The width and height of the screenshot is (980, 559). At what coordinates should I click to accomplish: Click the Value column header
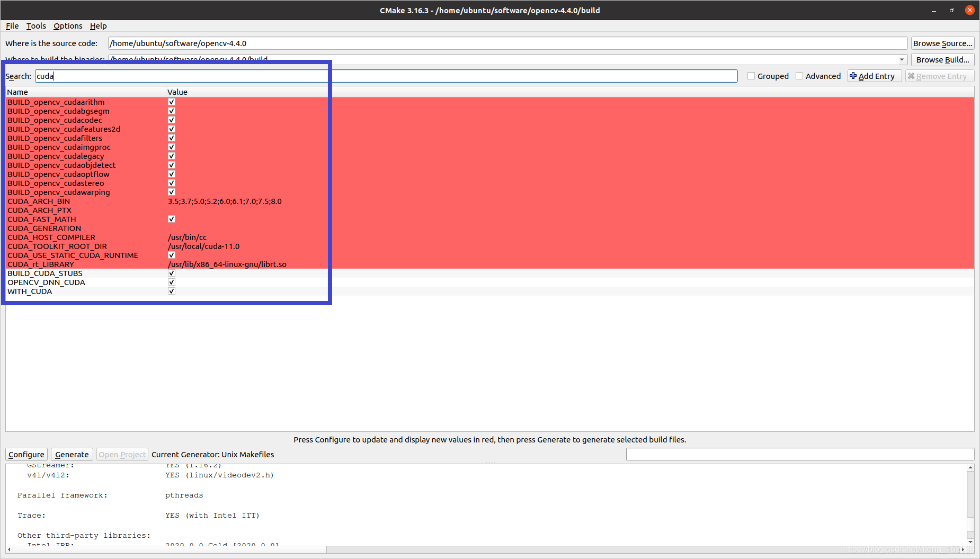(570, 92)
